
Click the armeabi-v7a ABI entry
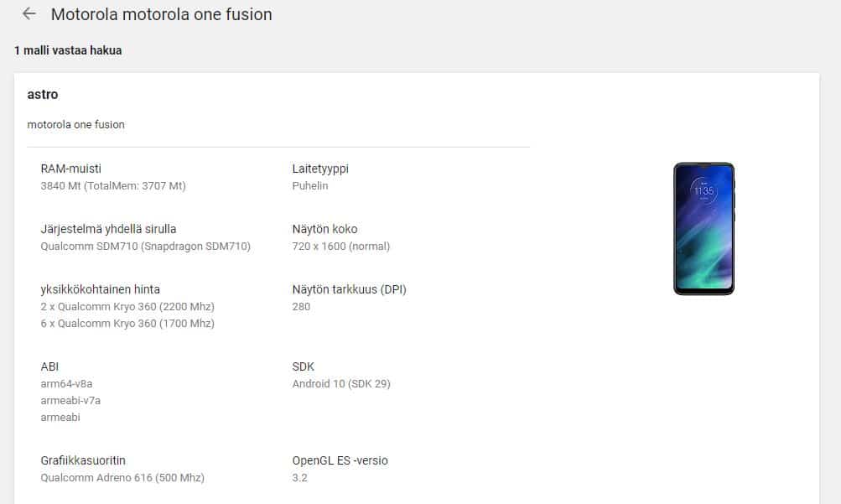pos(70,401)
